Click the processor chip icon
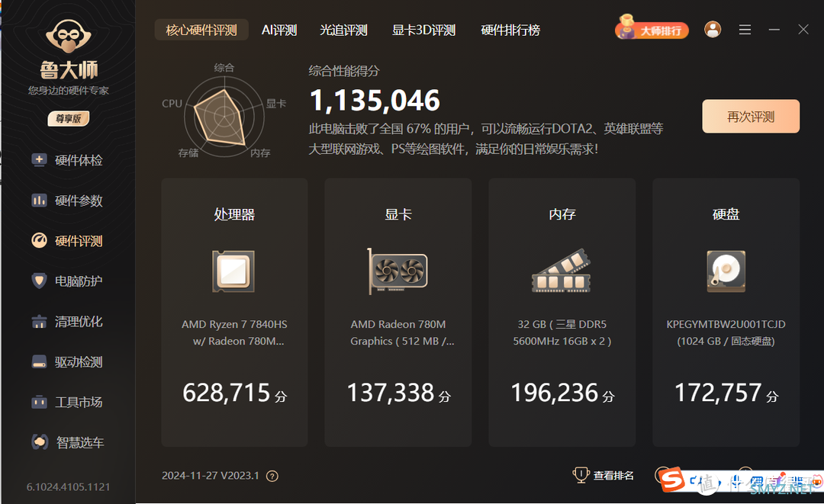Viewport: 824px width, 504px height. click(x=233, y=271)
